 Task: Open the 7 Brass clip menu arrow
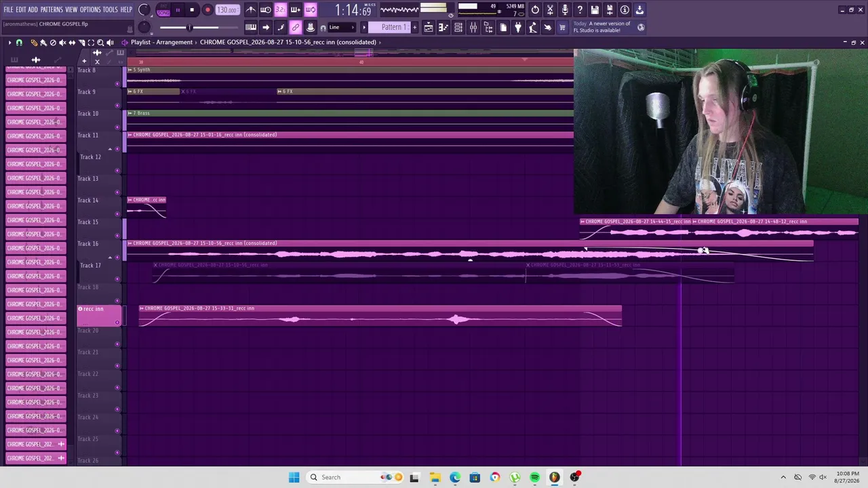[x=130, y=113]
